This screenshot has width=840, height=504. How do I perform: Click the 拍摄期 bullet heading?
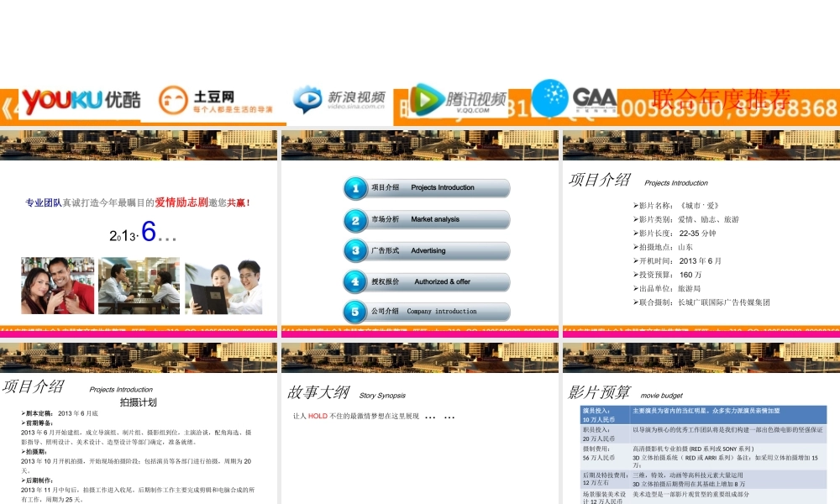click(x=34, y=452)
